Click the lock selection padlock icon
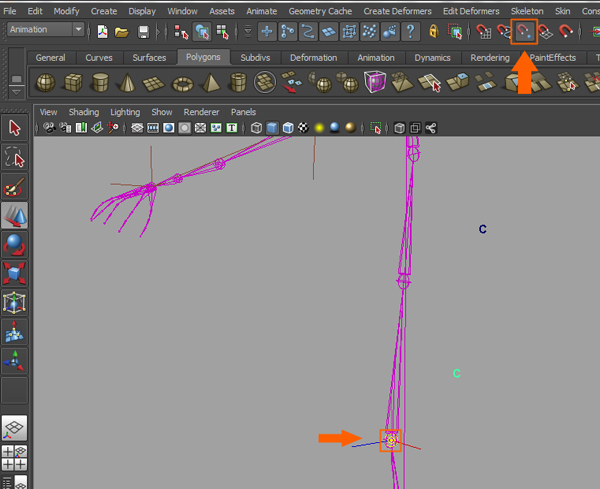Viewport: 600px width, 489px height. point(434,31)
